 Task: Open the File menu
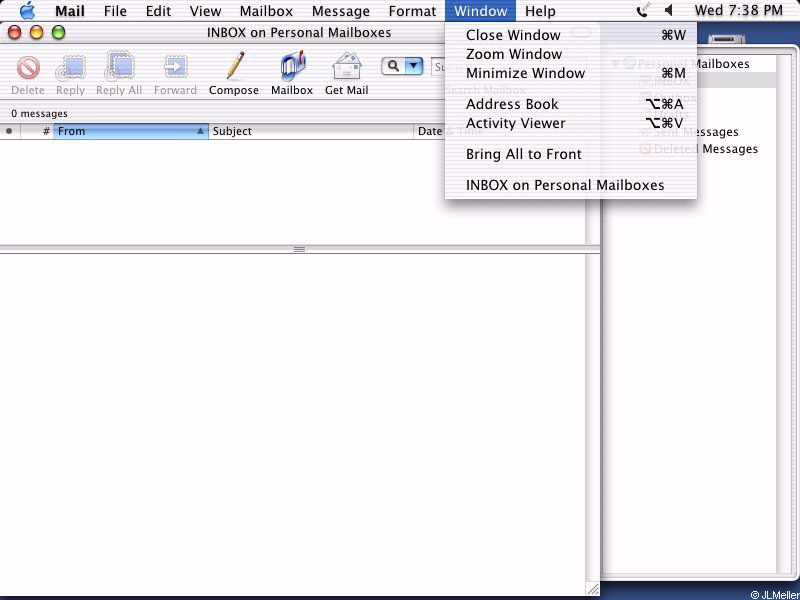pos(115,11)
